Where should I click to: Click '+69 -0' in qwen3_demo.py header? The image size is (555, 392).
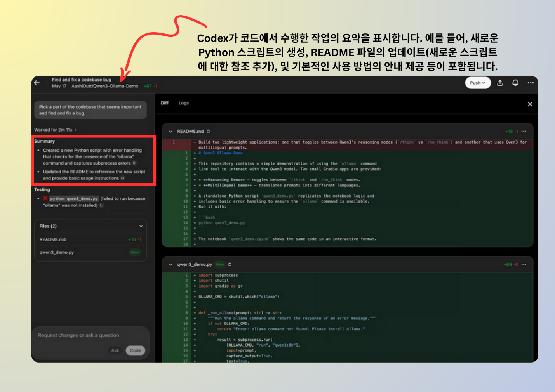511,264
